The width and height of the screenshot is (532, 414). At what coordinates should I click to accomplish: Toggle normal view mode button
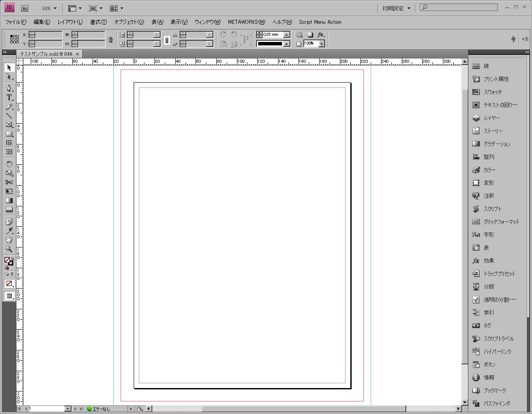click(x=9, y=296)
